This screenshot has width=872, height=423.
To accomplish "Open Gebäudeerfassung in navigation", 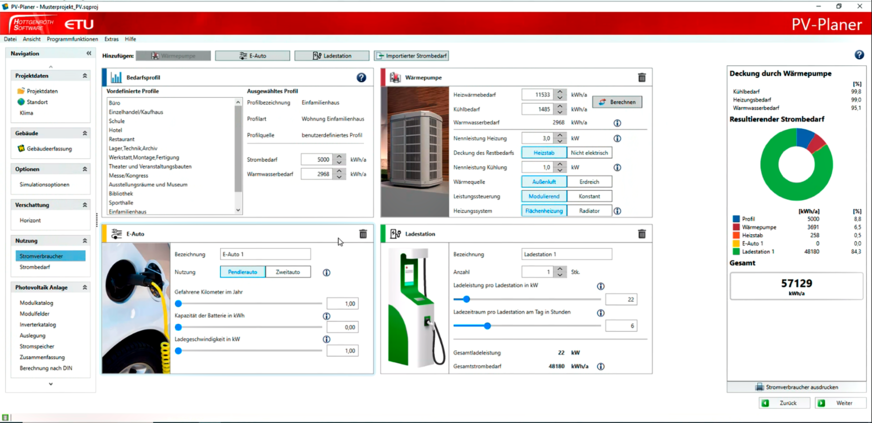I will (x=44, y=148).
